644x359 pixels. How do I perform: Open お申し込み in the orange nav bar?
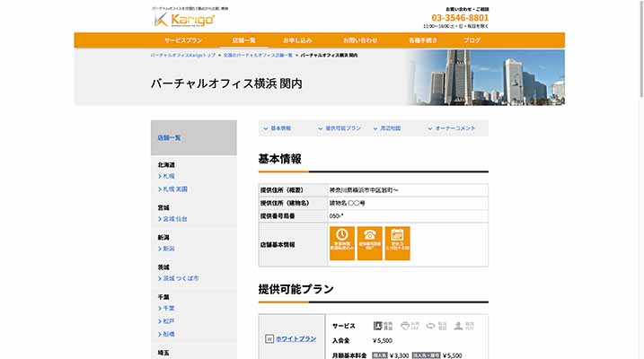point(297,40)
